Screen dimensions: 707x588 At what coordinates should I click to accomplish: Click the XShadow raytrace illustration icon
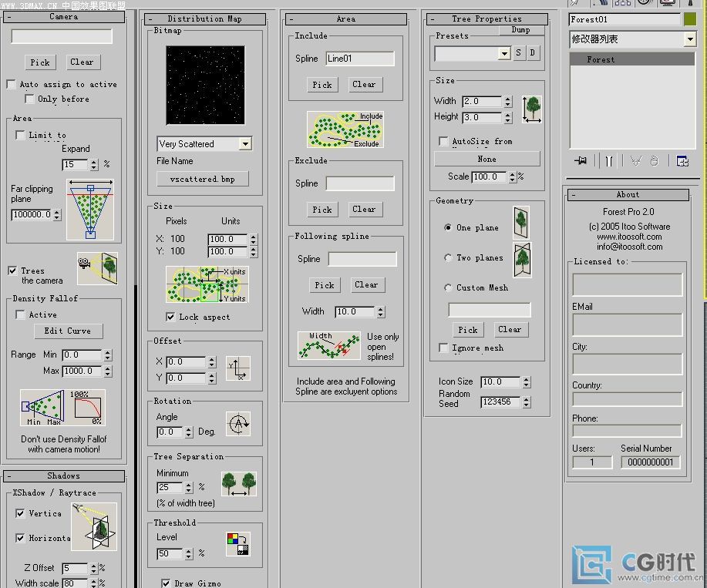pos(94,526)
